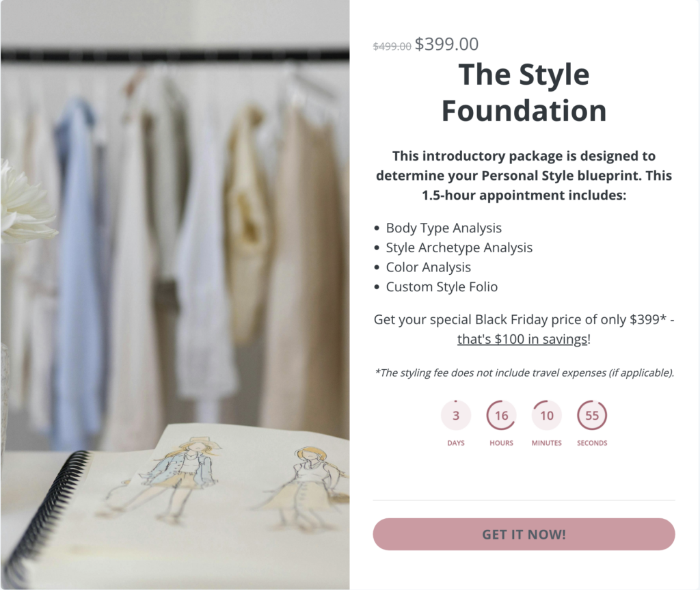
Task: Click the MINUTES label under the countdown
Action: (546, 443)
